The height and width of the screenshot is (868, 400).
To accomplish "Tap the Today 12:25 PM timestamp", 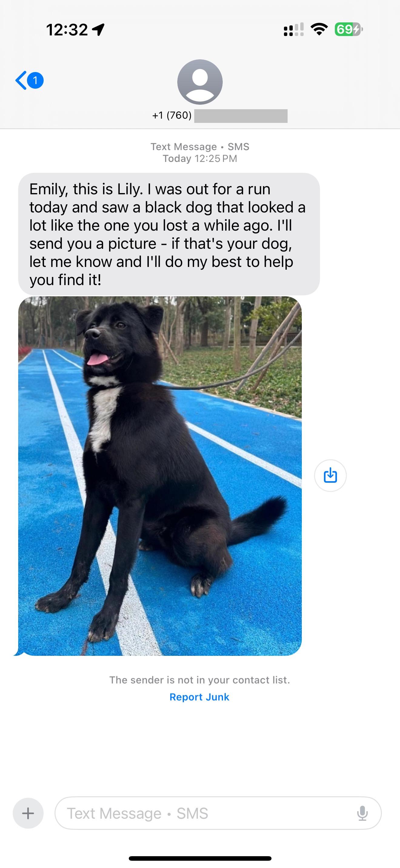I will (x=200, y=158).
